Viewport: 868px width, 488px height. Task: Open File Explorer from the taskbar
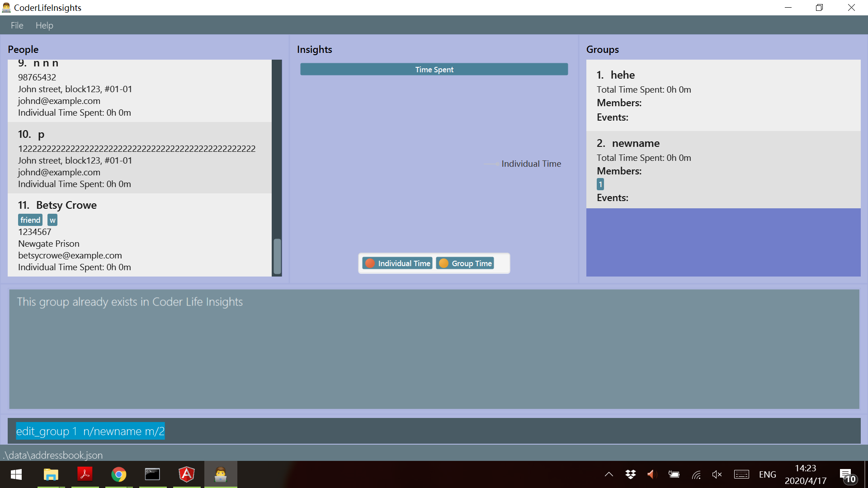pyautogui.click(x=51, y=474)
